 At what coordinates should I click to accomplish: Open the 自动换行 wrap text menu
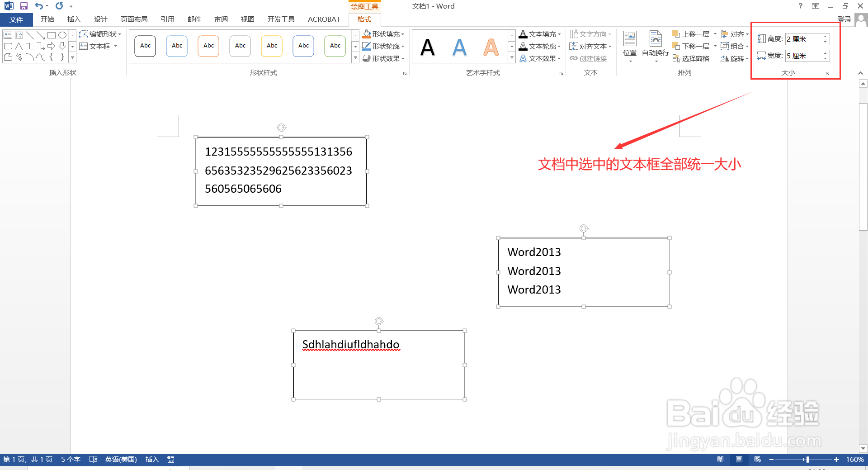[656, 47]
